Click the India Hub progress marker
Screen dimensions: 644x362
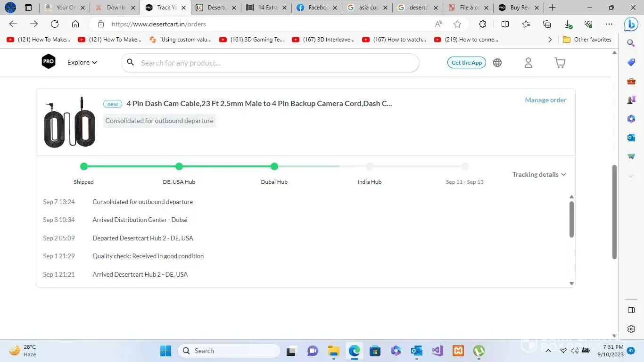click(x=370, y=166)
